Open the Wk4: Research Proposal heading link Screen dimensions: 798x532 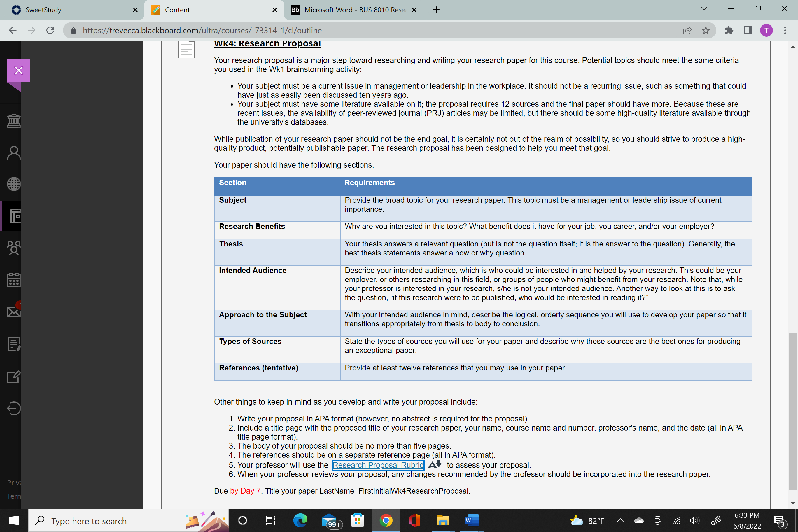pyautogui.click(x=267, y=44)
